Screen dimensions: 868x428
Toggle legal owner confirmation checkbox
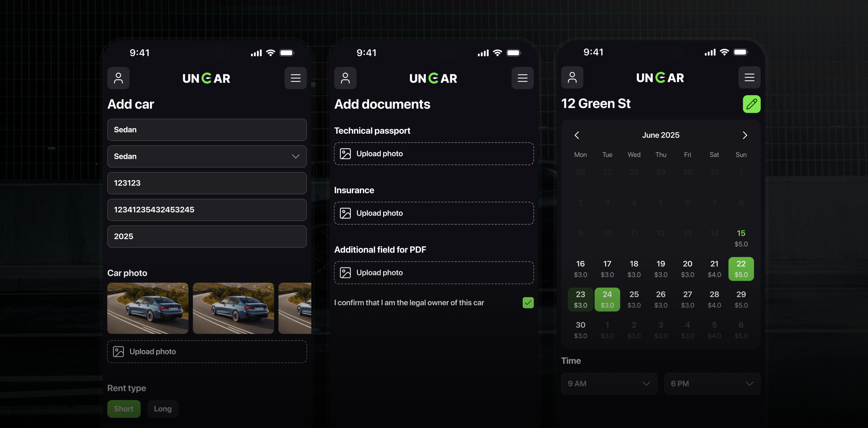point(528,303)
